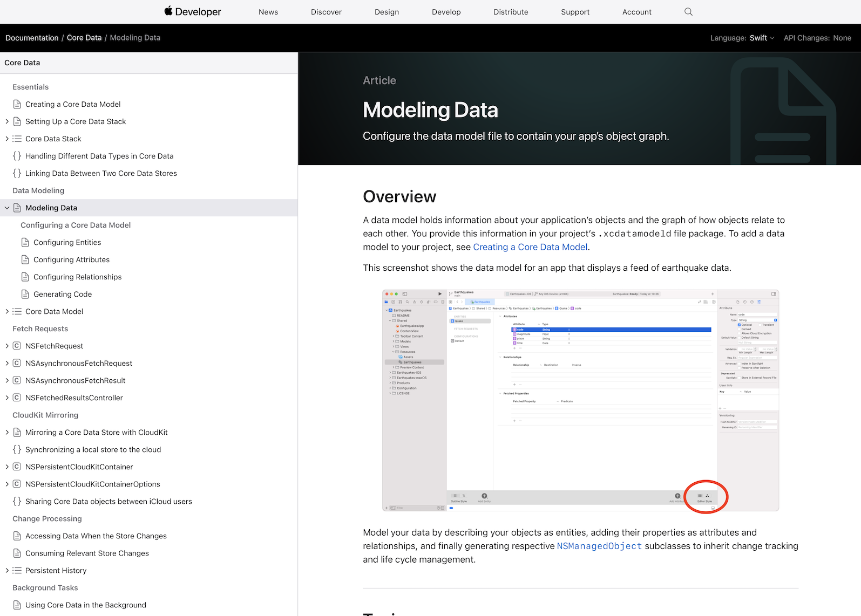The height and width of the screenshot is (616, 861).
Task: Click document icon beside Generating Code
Action: pyautogui.click(x=25, y=294)
